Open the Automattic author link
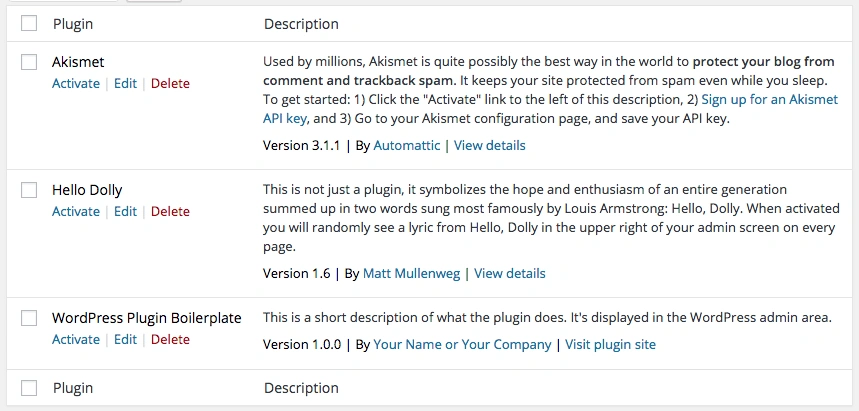The width and height of the screenshot is (859, 411). pos(406,145)
